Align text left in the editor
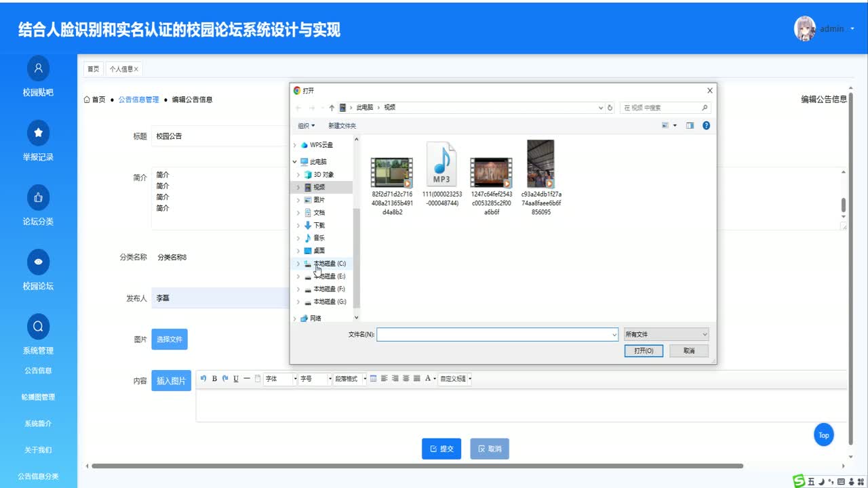Screen dimensions: 868x488 (x=384, y=379)
